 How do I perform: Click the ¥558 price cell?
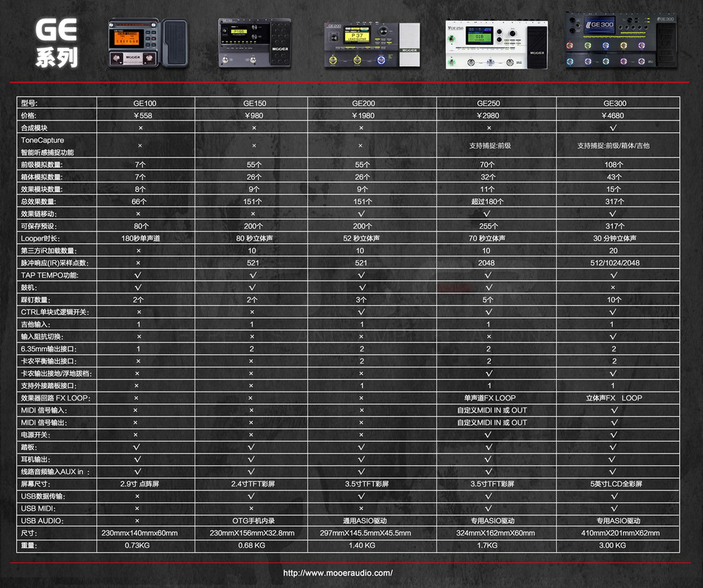(x=143, y=115)
